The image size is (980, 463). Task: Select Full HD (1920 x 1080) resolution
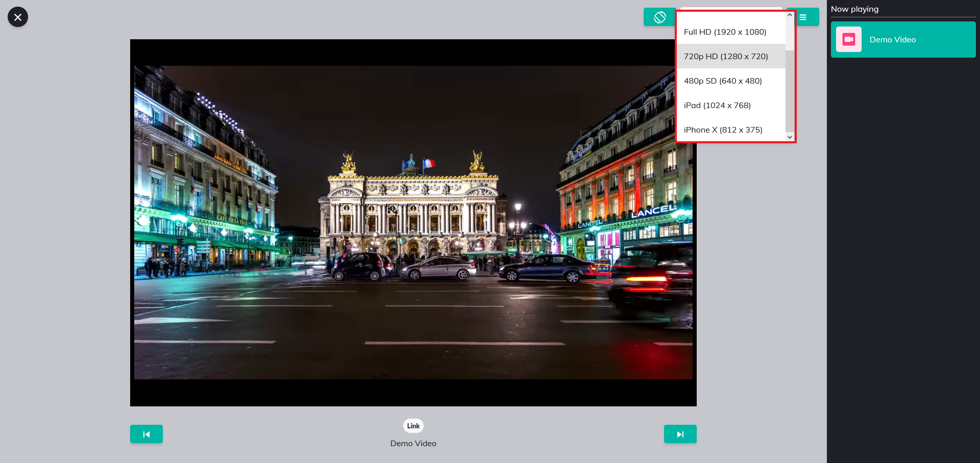(x=725, y=32)
